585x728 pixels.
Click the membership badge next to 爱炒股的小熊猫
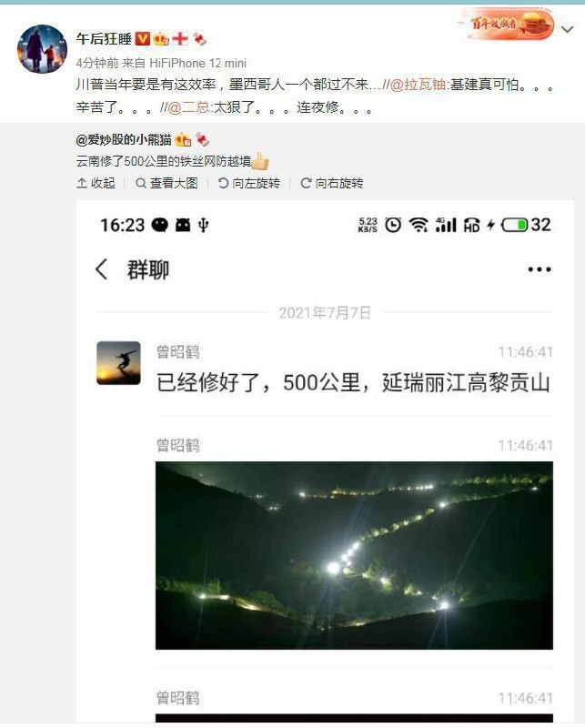pyautogui.click(x=183, y=139)
